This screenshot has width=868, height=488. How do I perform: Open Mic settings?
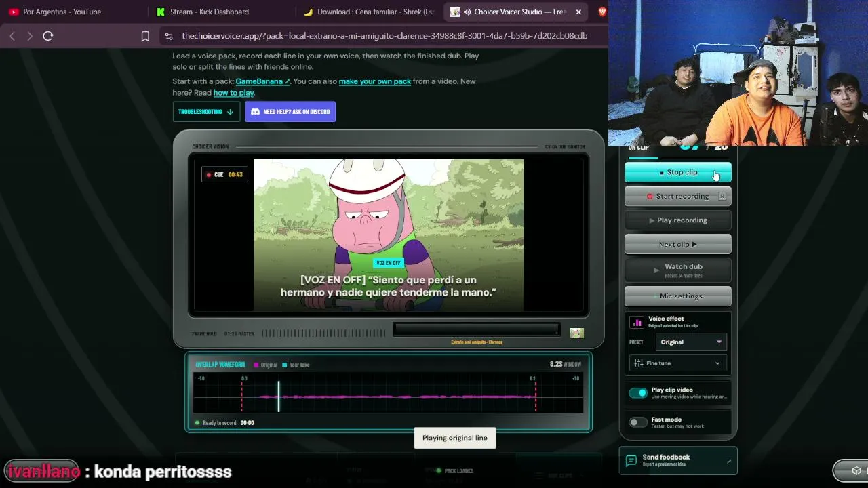pos(678,296)
